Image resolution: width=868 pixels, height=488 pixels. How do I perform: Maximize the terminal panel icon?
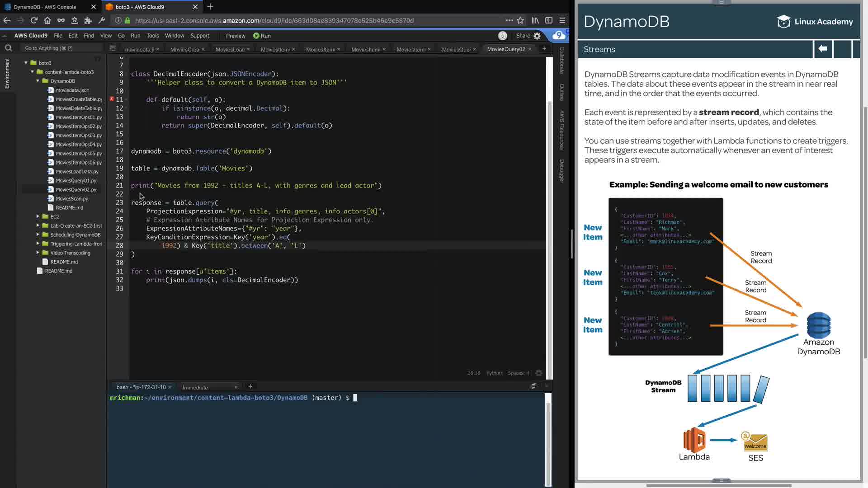pyautogui.click(x=533, y=386)
